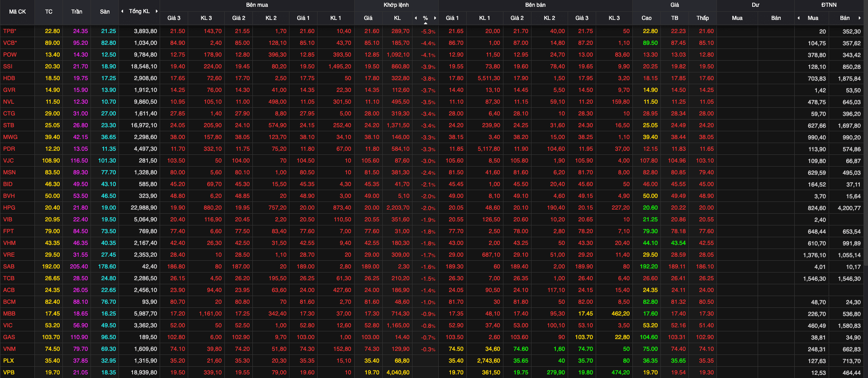Click VJC floor price 101.30
868x378 pixels.
pyautogui.click(x=107, y=161)
